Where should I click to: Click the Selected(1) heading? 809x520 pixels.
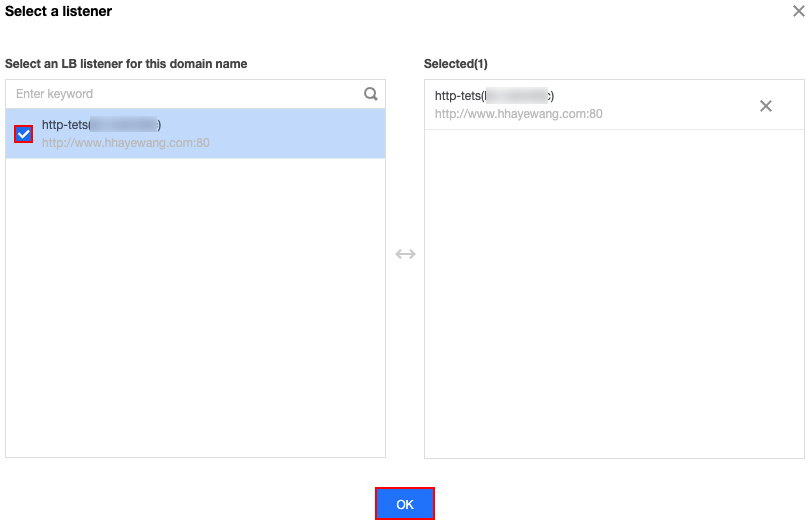[x=455, y=64]
